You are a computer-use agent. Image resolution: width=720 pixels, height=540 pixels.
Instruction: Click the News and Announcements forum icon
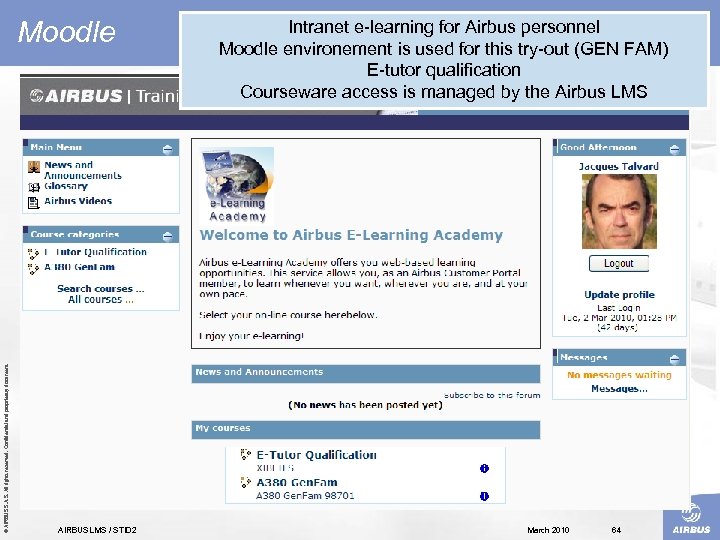(x=34, y=167)
